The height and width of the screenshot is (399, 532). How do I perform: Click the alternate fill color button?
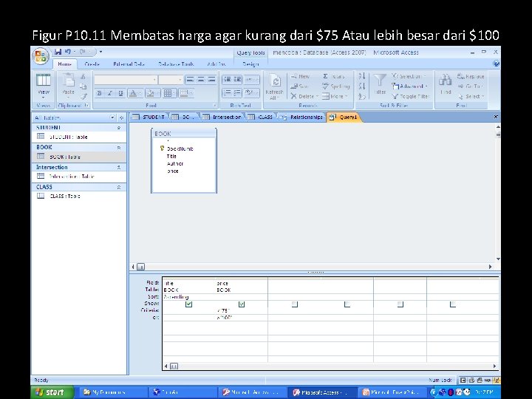[x=186, y=93]
